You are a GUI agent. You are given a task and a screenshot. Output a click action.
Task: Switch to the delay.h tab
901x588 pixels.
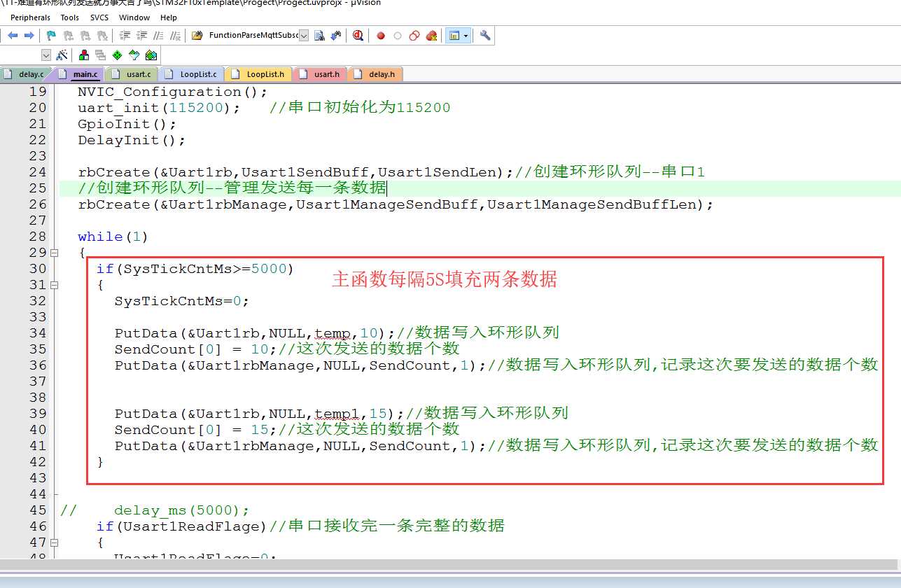[x=375, y=74]
